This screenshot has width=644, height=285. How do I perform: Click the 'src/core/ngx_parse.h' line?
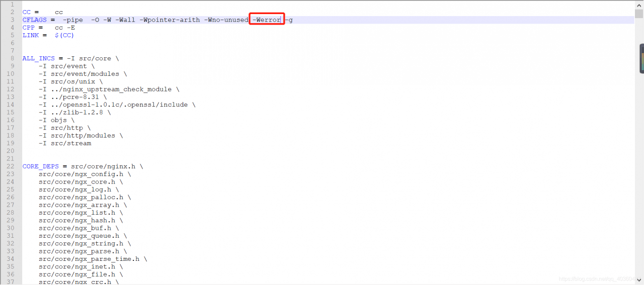click(83, 251)
